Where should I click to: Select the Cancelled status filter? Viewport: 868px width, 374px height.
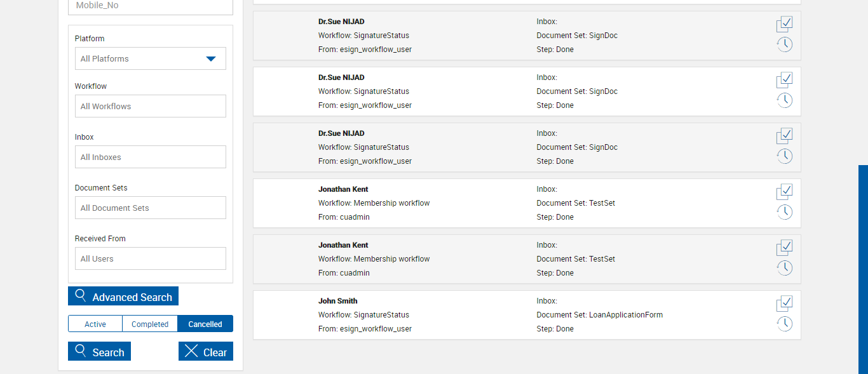click(x=205, y=324)
